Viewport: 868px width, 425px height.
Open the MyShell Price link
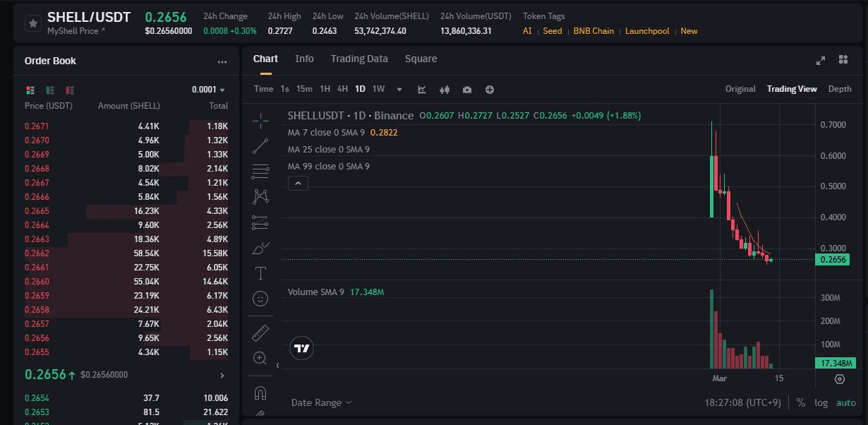[x=76, y=31]
